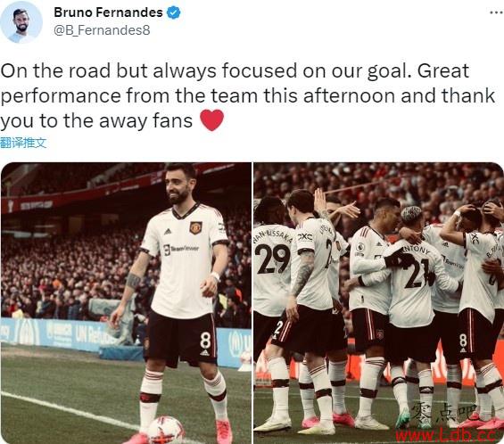Open right photo of team celebration

pyautogui.click(x=378, y=303)
